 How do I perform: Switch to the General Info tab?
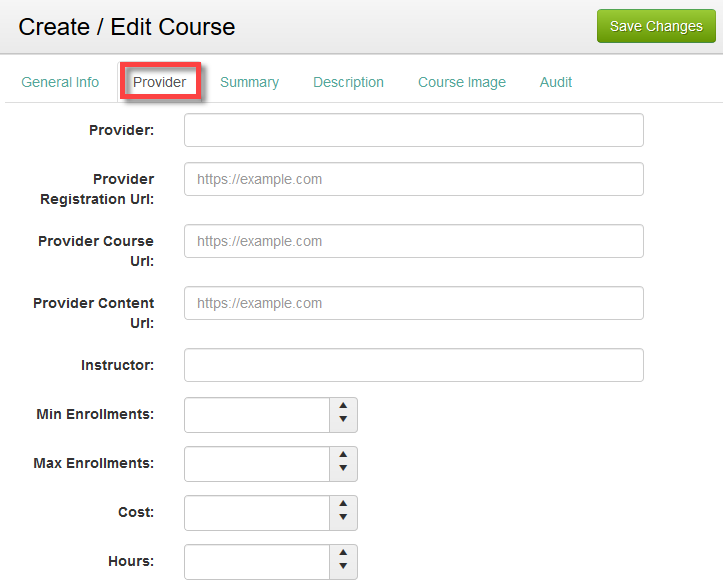(x=60, y=82)
